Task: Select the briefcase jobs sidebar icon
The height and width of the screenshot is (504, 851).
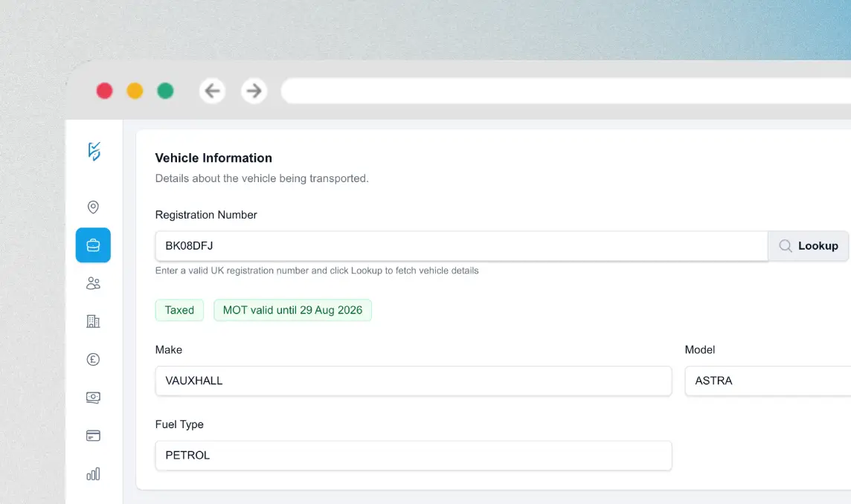Action: coord(93,245)
